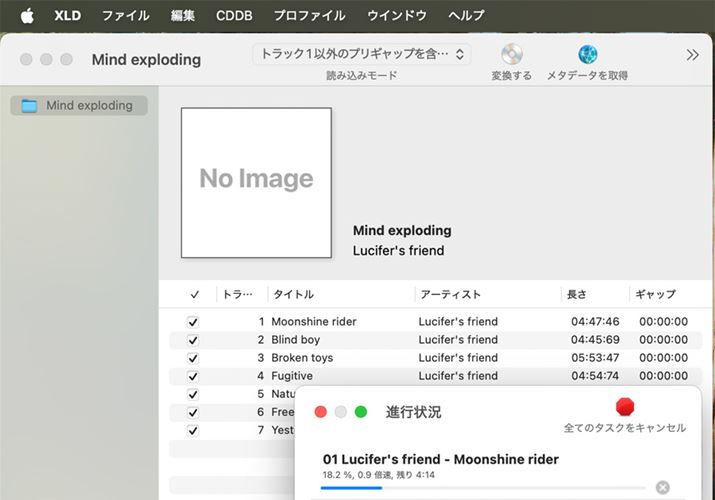Toggle the Blind boy track checkbox
715x500 pixels.
click(193, 340)
